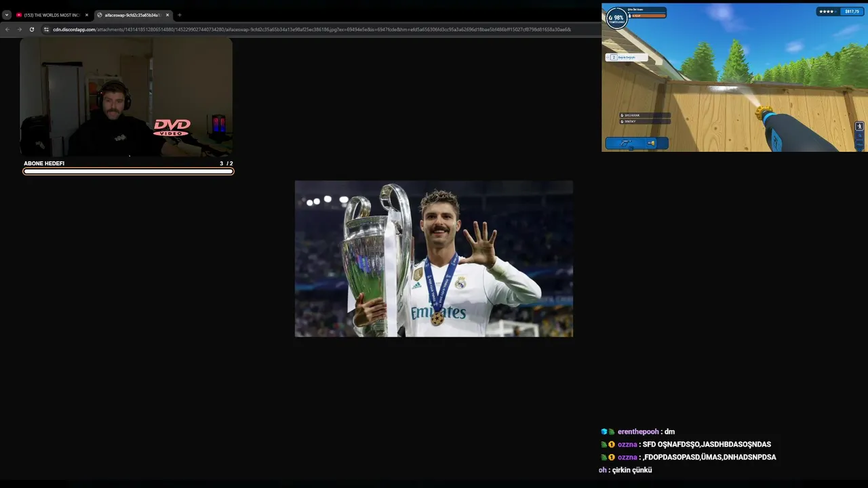The height and width of the screenshot is (488, 868).
Task: Click the upper dirt target label above toolbar
Action: tap(644, 115)
